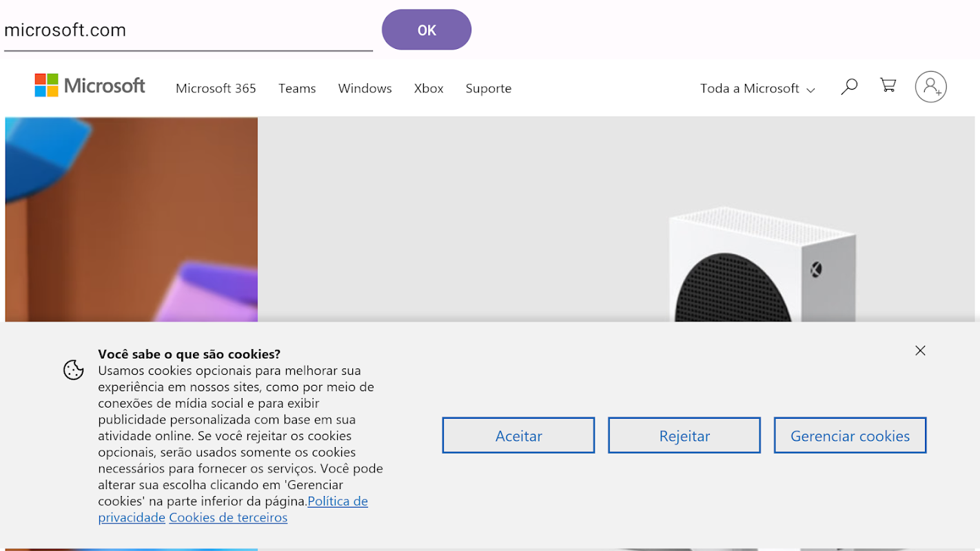Viewport: 980px width, 551px height.
Task: Go to Teams in the navigation
Action: coord(297,88)
